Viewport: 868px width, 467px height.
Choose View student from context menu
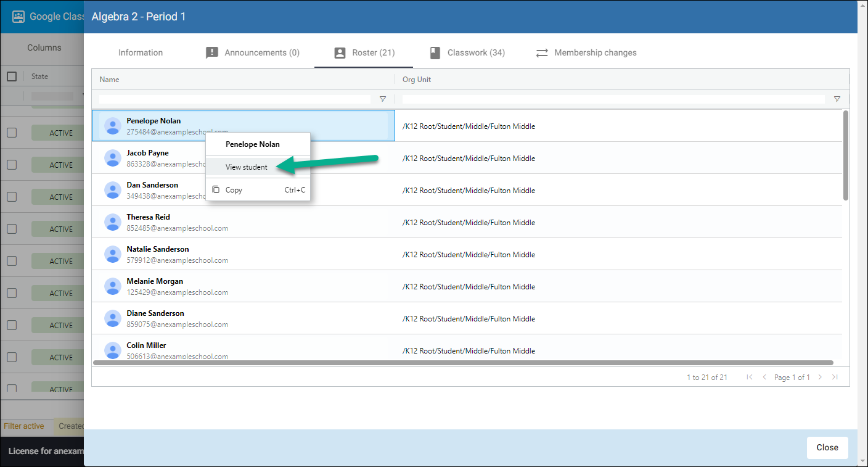[258, 167]
